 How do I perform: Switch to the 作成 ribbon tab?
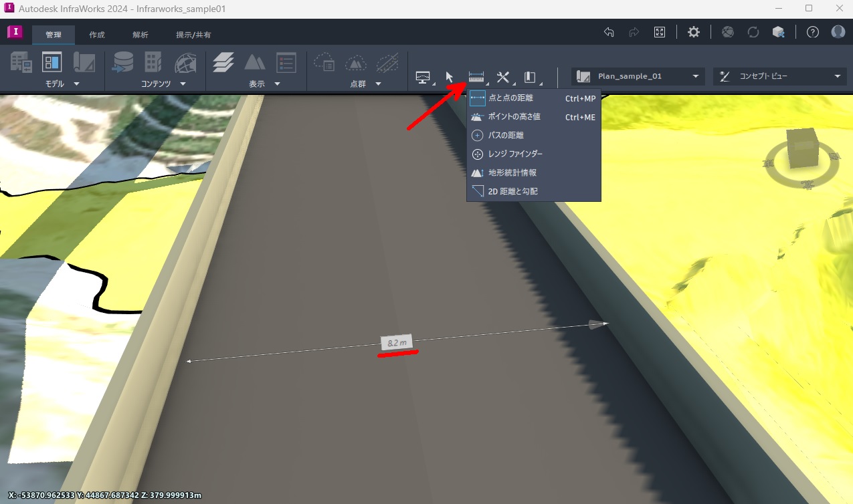click(97, 34)
